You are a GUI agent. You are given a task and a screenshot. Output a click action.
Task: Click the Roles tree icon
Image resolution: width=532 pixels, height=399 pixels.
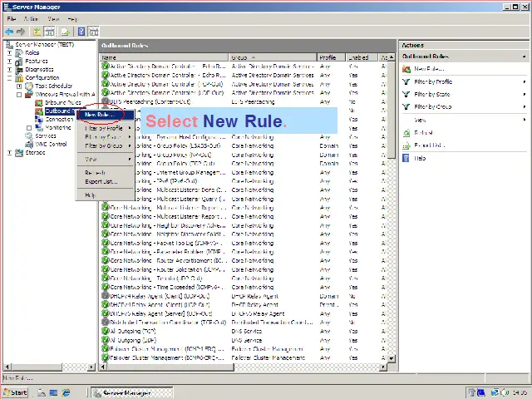[19, 53]
